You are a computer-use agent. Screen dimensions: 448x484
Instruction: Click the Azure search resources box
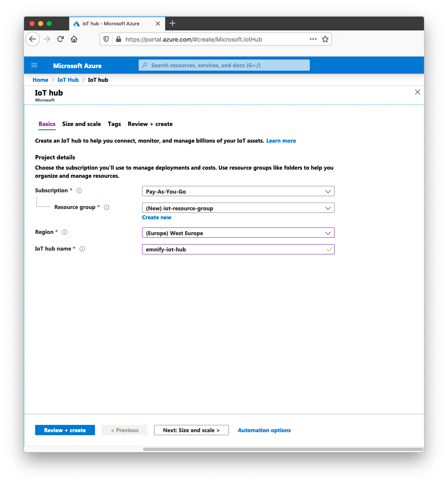[224, 65]
